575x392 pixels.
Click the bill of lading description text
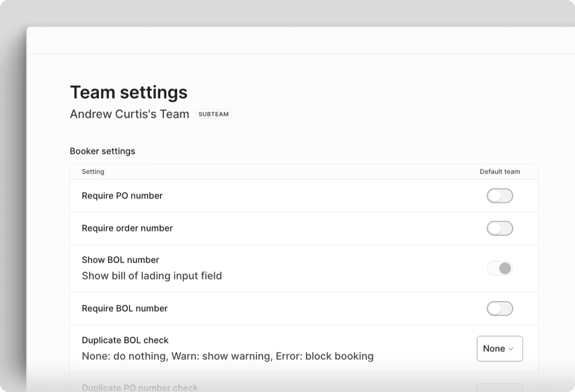pos(152,276)
